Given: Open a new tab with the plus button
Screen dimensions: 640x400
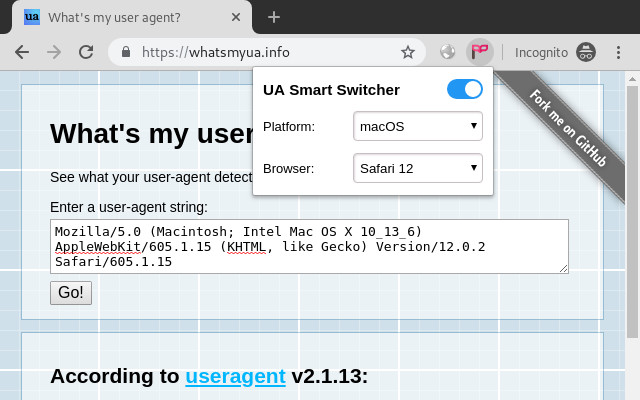Looking at the screenshot, I should pyautogui.click(x=273, y=17).
